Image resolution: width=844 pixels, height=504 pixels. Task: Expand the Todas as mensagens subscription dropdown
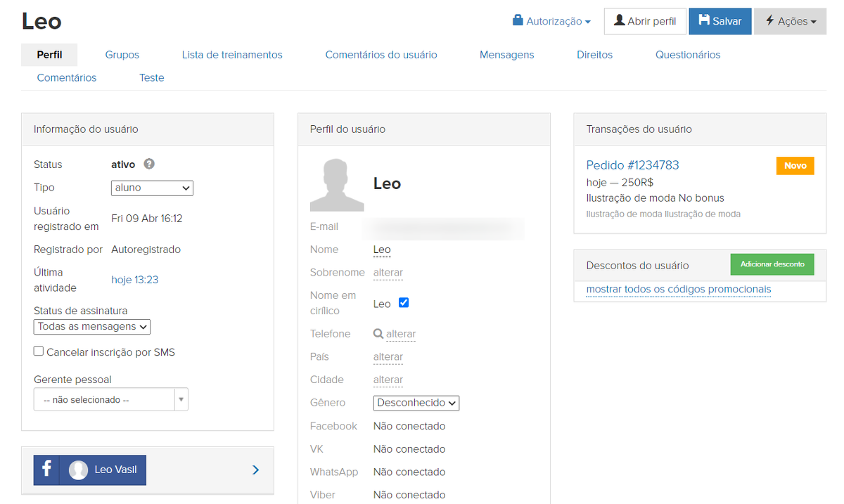92,326
